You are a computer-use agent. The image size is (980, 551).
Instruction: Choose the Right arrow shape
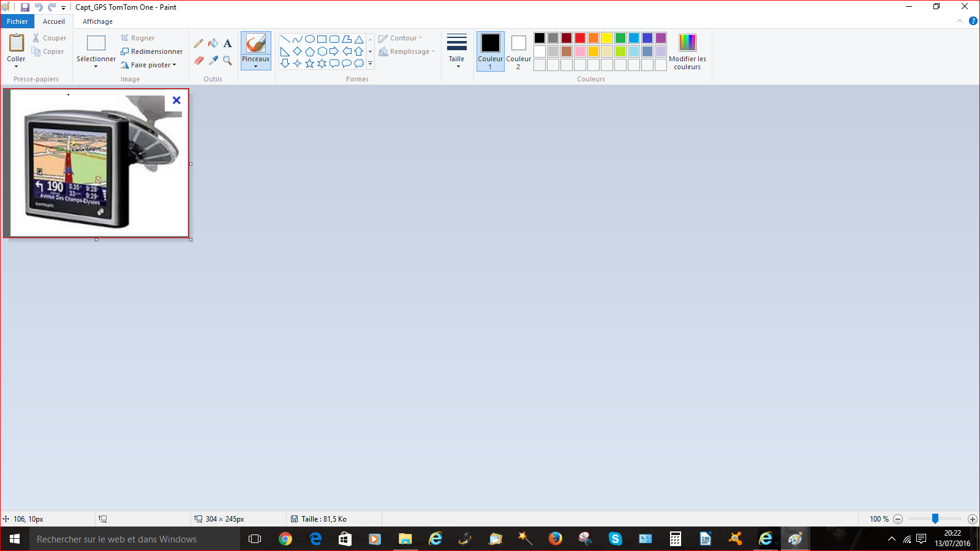pyautogui.click(x=334, y=51)
